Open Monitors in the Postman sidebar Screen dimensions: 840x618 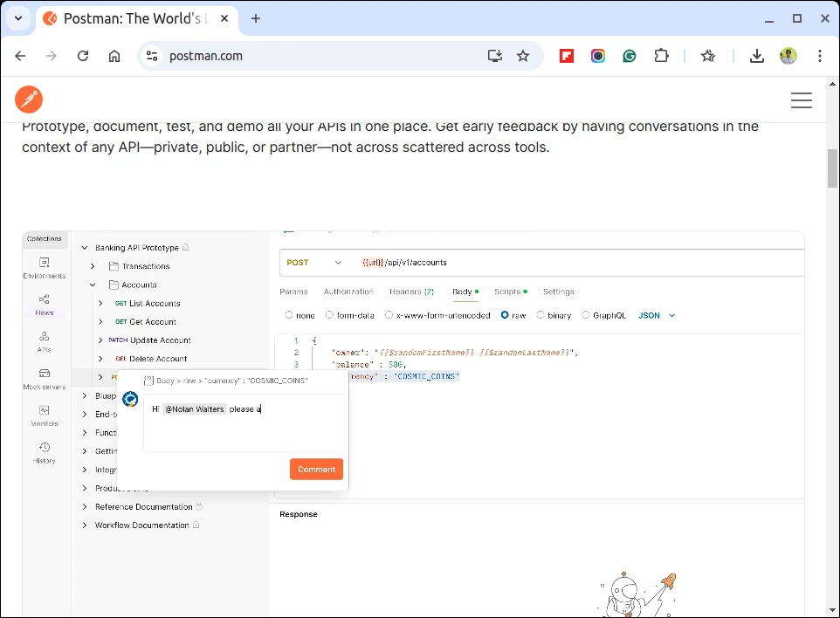click(45, 416)
